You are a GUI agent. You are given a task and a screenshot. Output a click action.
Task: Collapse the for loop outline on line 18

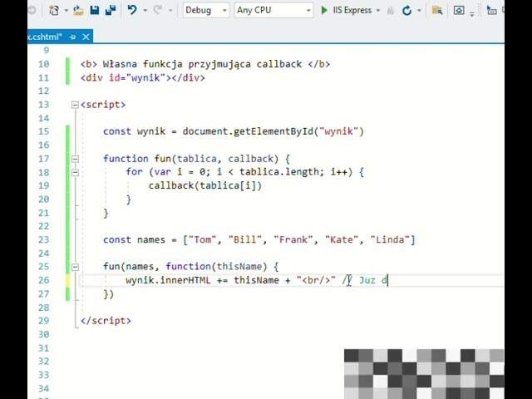coord(75,172)
